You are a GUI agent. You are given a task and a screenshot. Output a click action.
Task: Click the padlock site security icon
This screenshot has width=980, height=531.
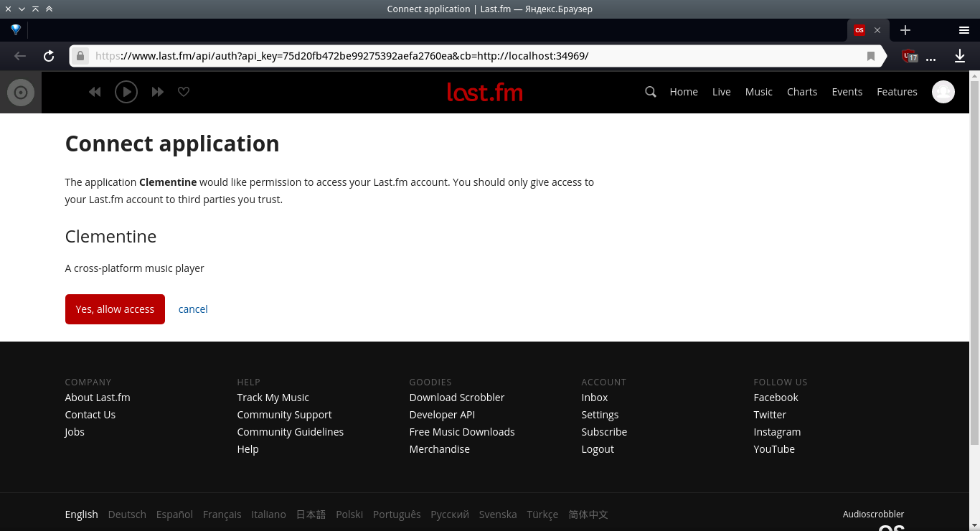tap(80, 56)
